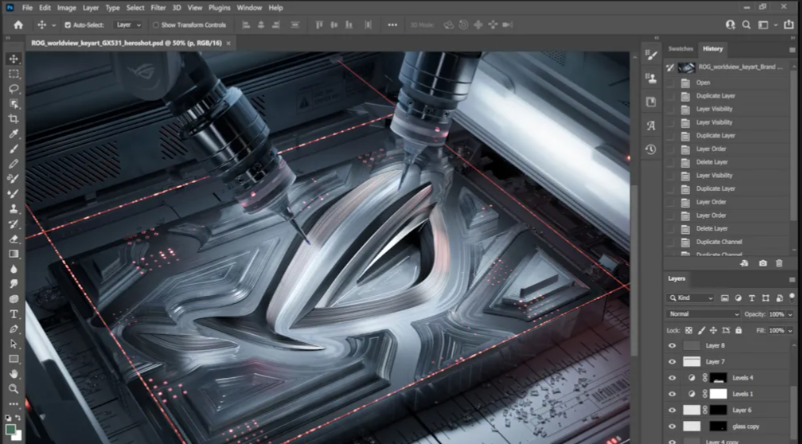802x444 pixels.
Task: Open the Kind filter dropdown
Action: click(x=690, y=298)
